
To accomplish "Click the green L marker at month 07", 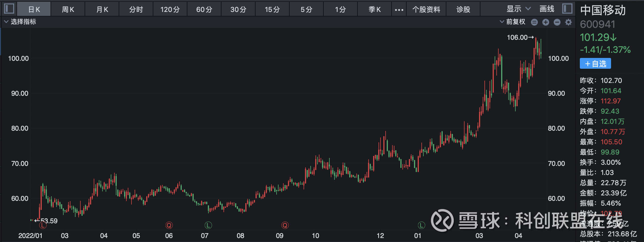I will click(x=208, y=226).
